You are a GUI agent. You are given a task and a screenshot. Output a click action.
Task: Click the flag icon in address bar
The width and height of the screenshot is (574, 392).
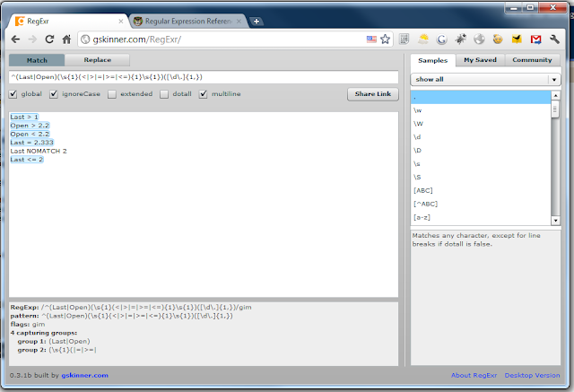(371, 39)
